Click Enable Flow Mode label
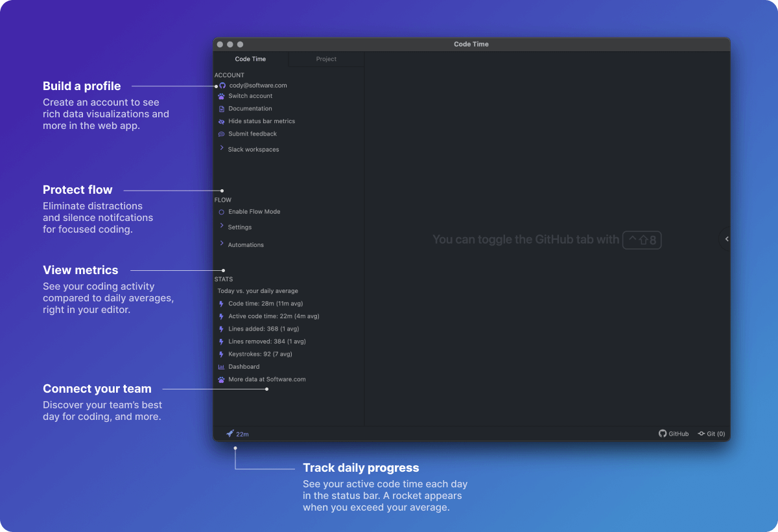Screen dimensions: 778x532 click(x=254, y=212)
